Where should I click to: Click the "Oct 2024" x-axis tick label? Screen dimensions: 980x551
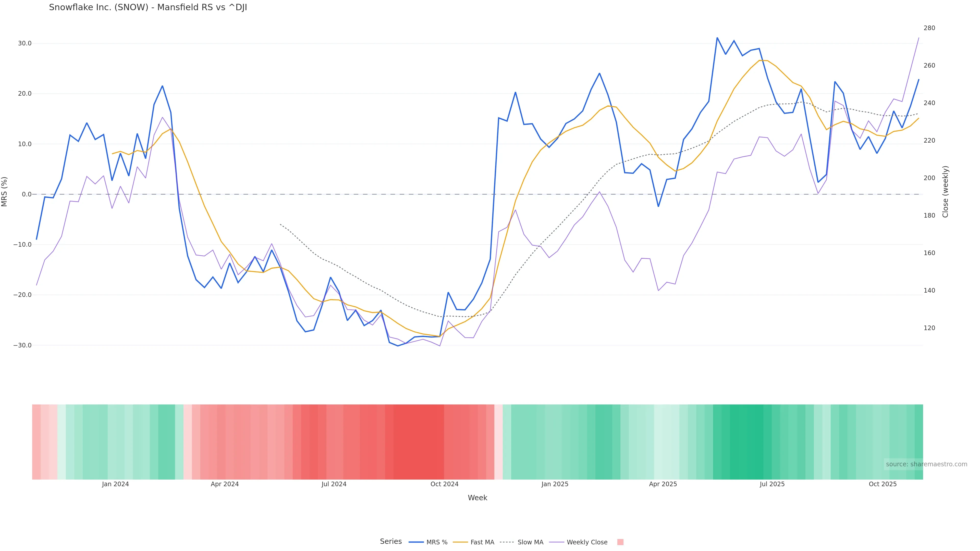point(444,484)
